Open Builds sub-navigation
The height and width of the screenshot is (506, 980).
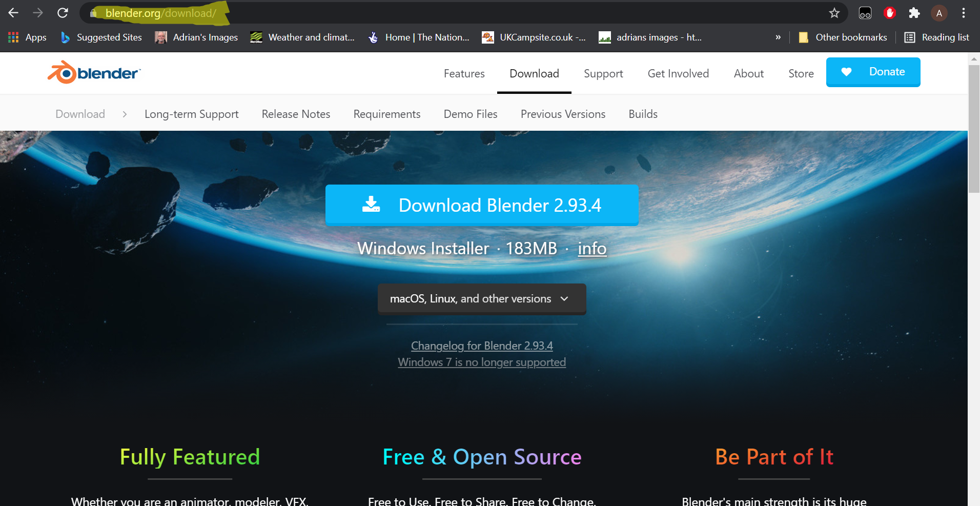point(643,114)
